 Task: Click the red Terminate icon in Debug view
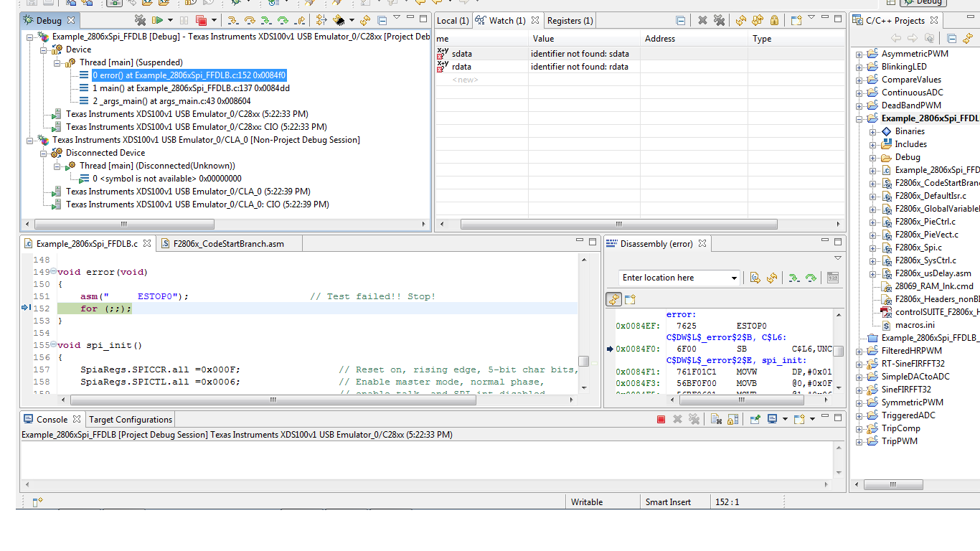202,20
